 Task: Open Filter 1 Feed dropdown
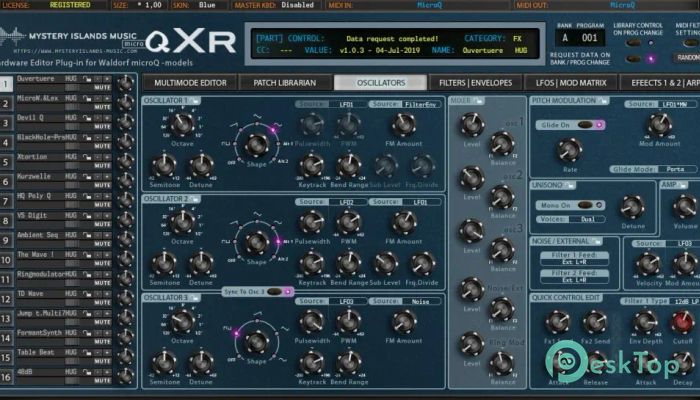tap(574, 258)
